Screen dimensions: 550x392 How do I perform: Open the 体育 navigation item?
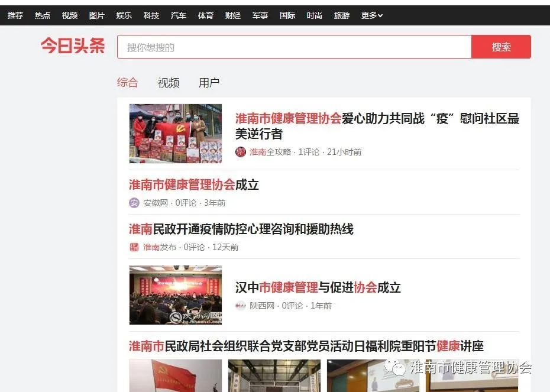pos(206,15)
